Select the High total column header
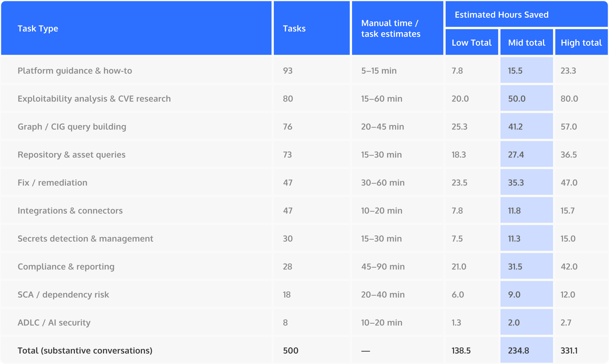The width and height of the screenshot is (609, 364). 581,42
